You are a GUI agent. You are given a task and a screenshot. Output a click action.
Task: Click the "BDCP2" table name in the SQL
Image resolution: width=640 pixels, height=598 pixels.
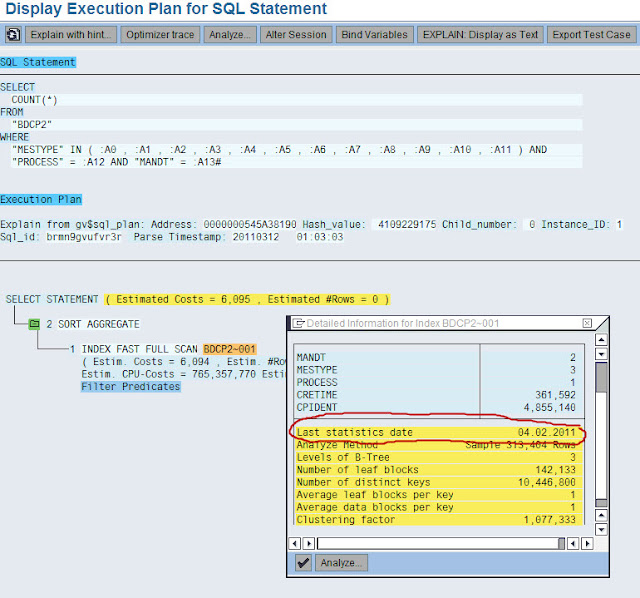(x=32, y=124)
